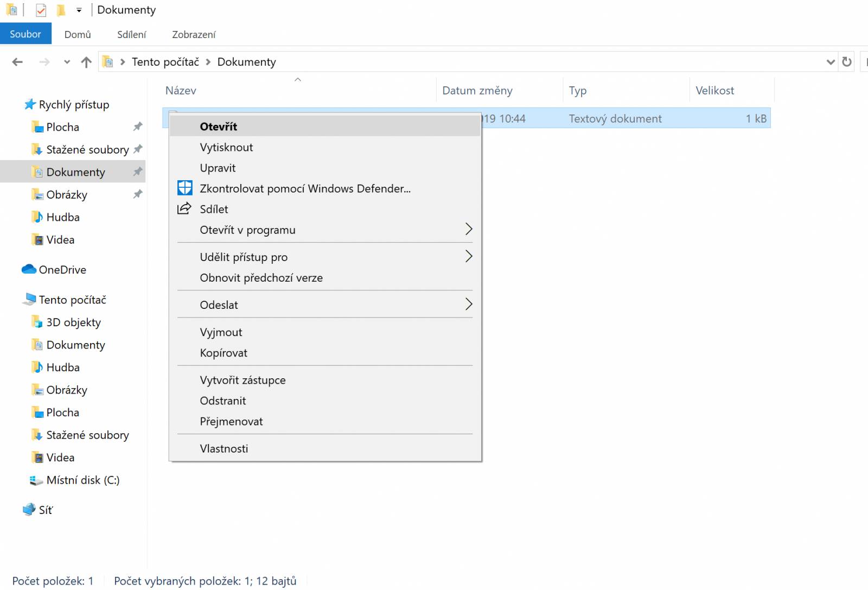Click the properties checkmark icon in title bar
The height and width of the screenshot is (590, 868).
[41, 10]
